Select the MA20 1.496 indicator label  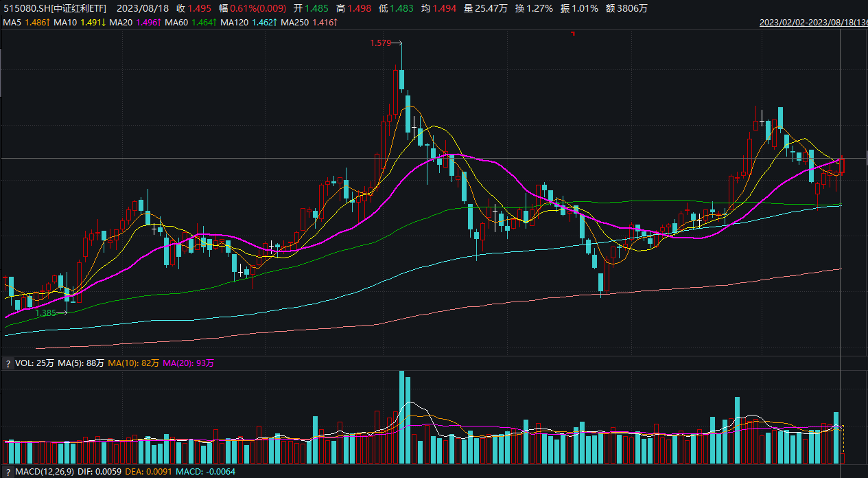click(x=135, y=23)
